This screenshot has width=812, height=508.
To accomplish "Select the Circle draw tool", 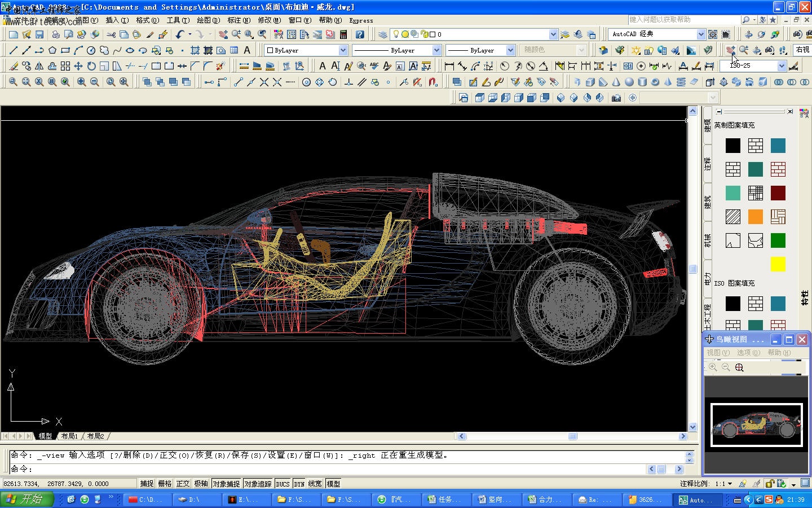I will (91, 50).
